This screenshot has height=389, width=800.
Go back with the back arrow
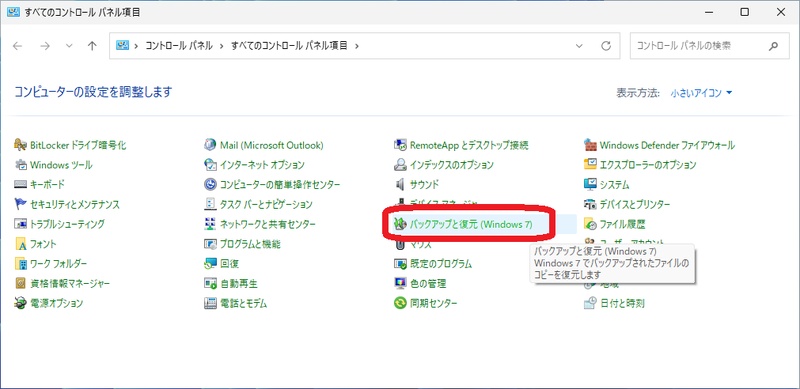(18, 45)
